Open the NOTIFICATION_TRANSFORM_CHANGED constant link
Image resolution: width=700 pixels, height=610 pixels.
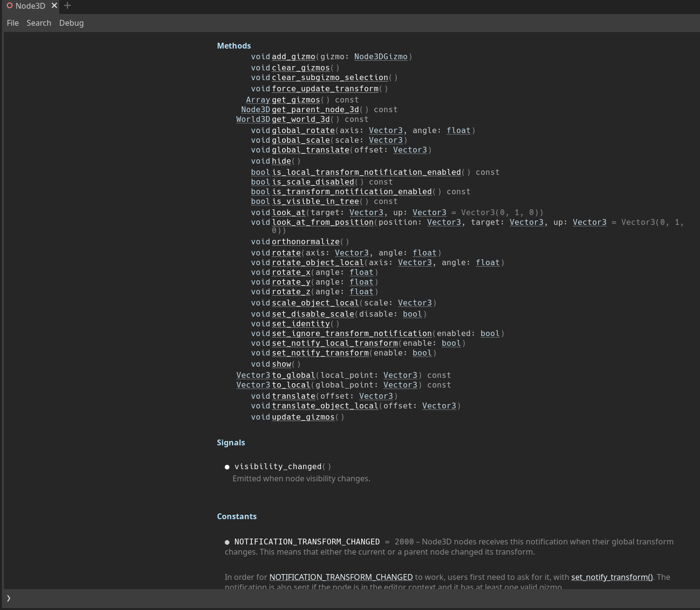pos(341,577)
